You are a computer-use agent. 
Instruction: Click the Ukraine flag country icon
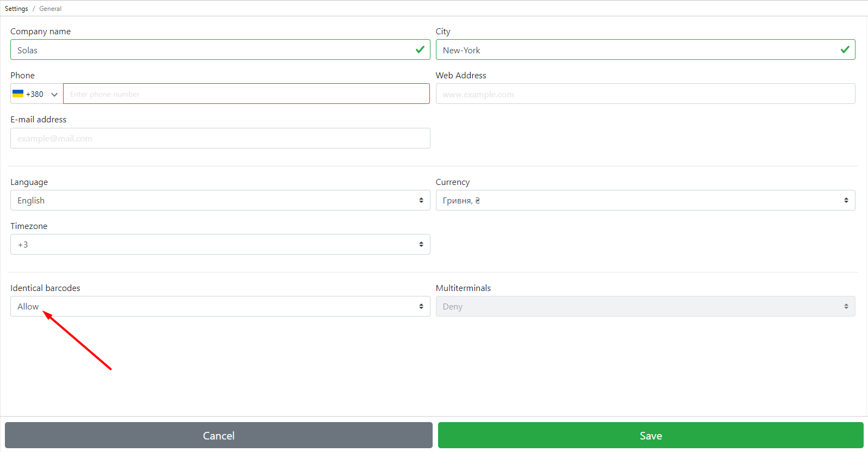[x=18, y=94]
